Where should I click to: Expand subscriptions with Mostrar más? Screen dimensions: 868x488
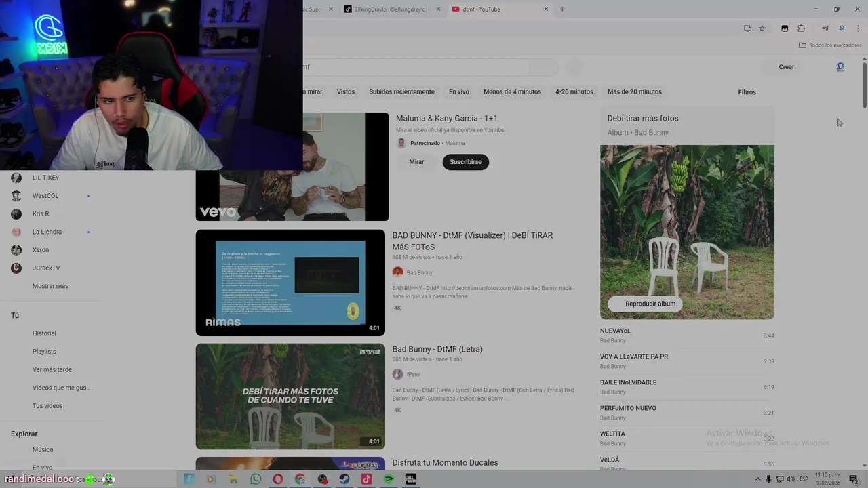[50, 286]
